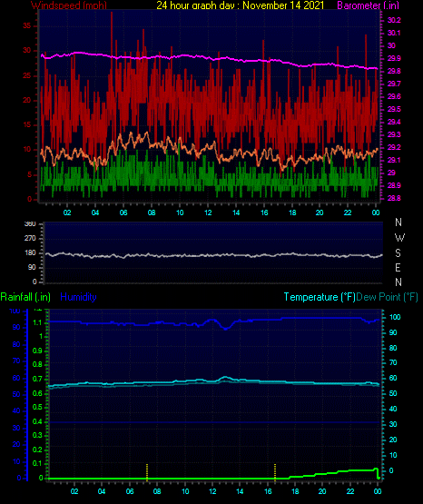This screenshot has width=423, height=504.
Task: Click the 100 humidity scale value
Action: click(15, 311)
